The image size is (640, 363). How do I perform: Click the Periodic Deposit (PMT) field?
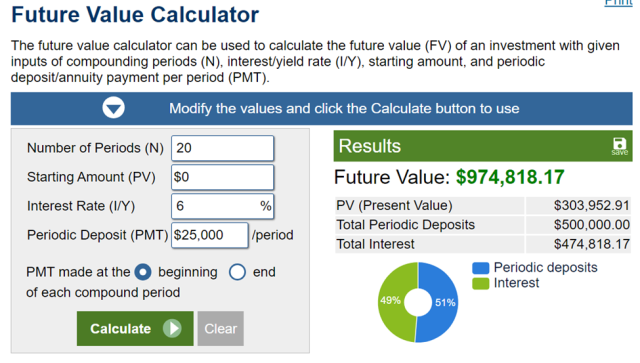point(209,235)
